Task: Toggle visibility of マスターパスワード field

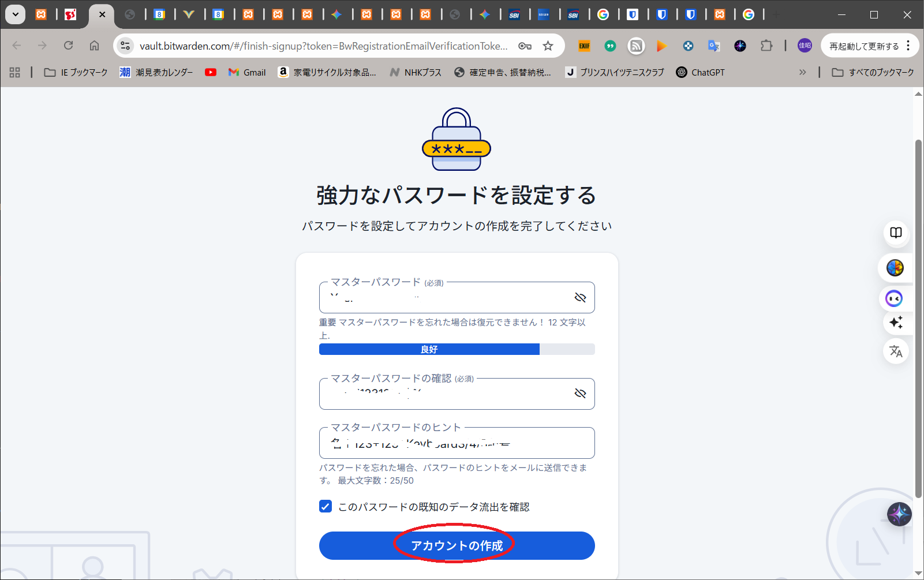Action: (x=580, y=297)
